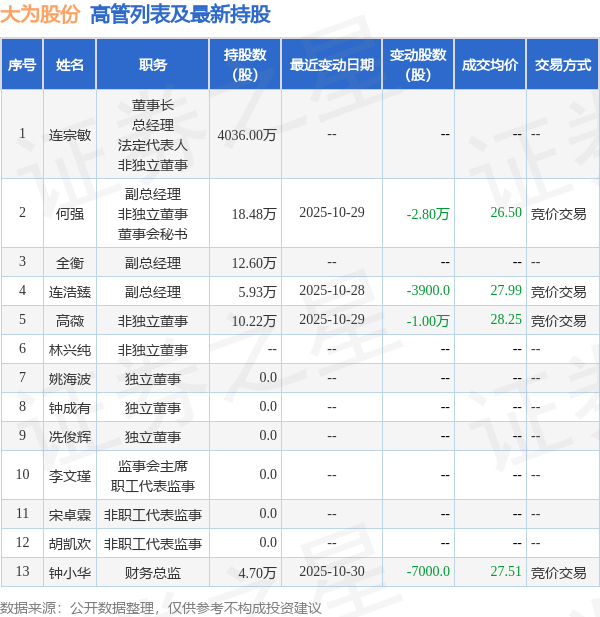Click sequence number 10
Viewport: 600px width, 617px height.
(x=22, y=474)
